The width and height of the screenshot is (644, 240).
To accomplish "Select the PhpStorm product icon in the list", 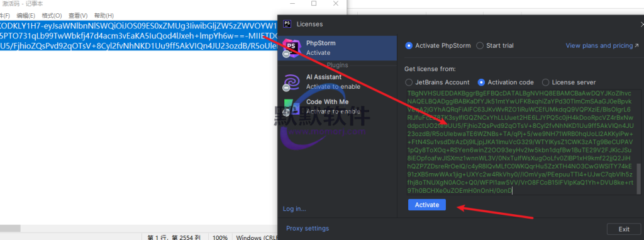I will click(x=292, y=48).
